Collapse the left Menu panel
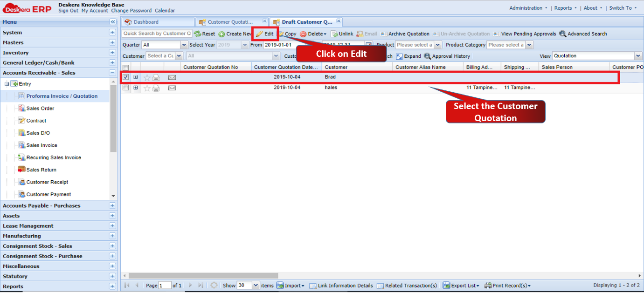Viewport: 644px width, 293px height. click(112, 22)
